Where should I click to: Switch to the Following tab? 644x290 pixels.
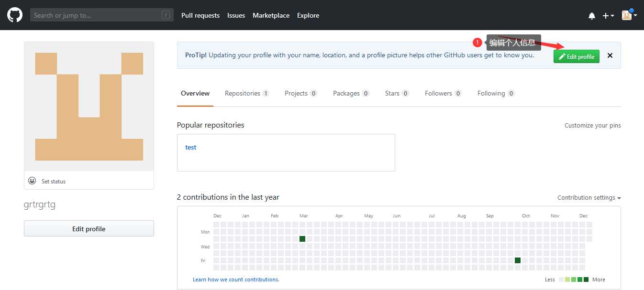(496, 93)
